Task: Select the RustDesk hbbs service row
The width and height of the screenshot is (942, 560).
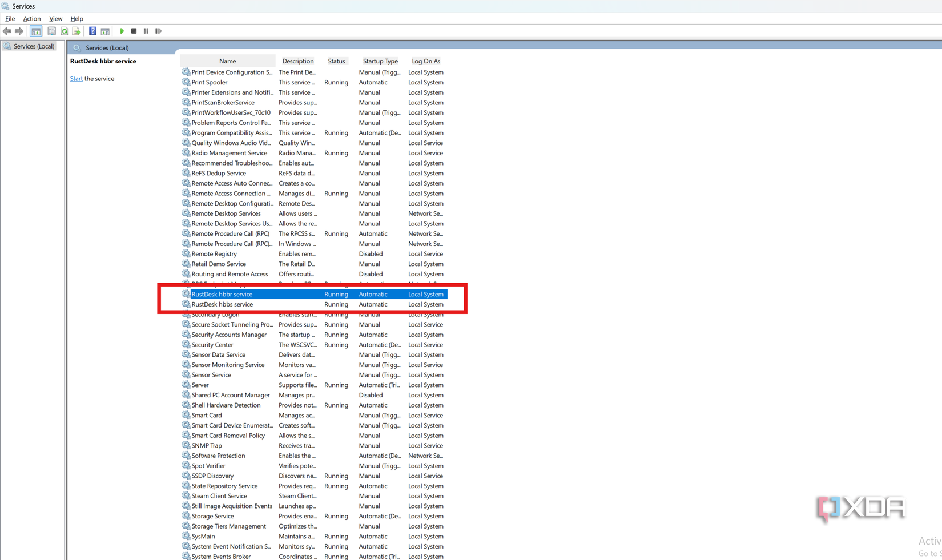Action: 314,305
